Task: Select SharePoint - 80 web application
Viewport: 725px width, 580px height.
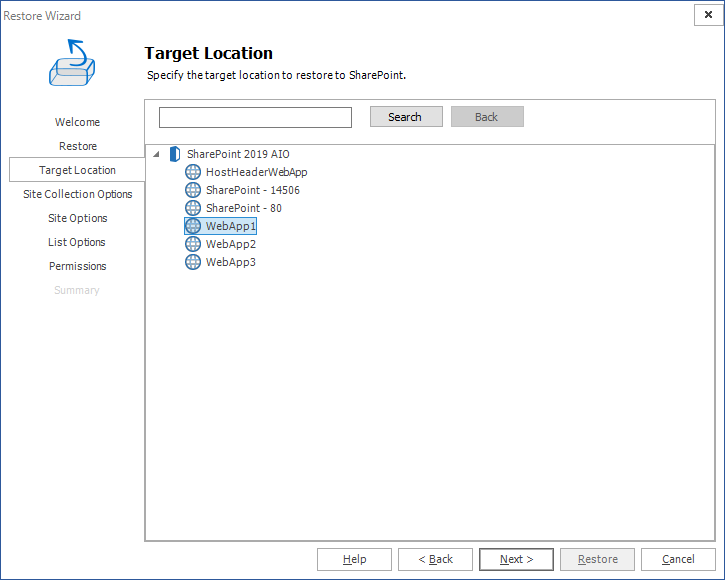Action: click(x=244, y=208)
